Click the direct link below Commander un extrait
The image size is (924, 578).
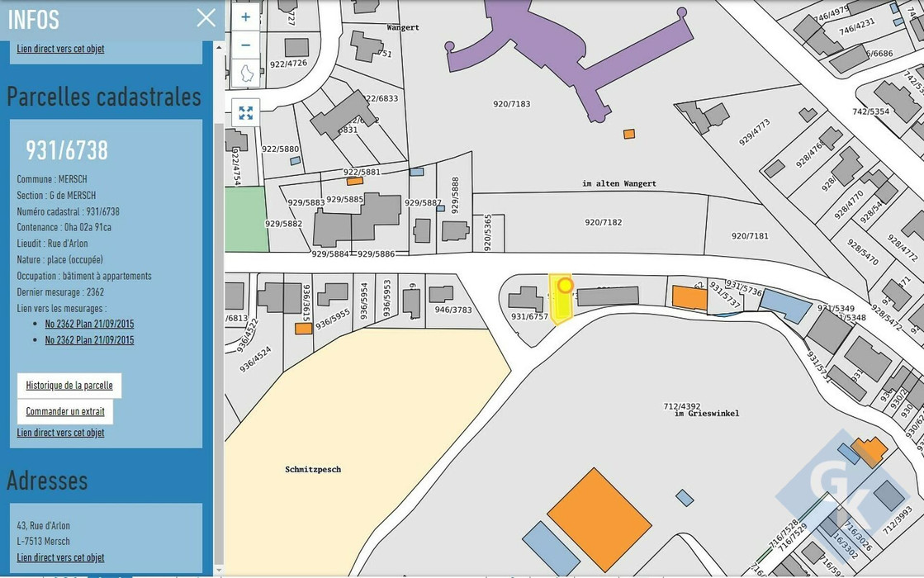coord(60,433)
